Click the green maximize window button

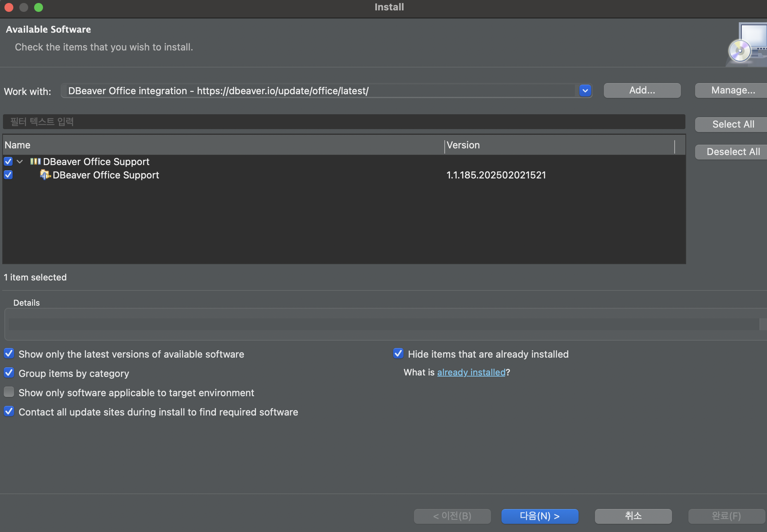coord(39,7)
